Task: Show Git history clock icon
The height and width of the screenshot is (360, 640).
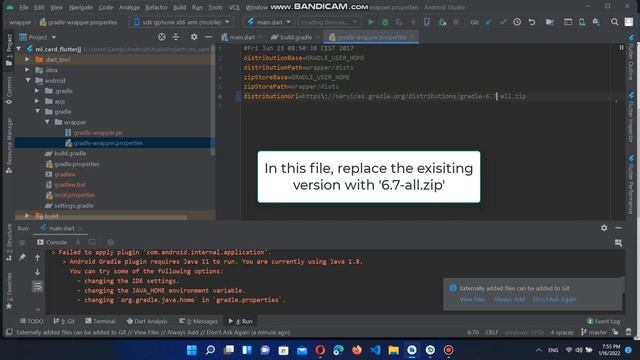Action: click(x=517, y=22)
